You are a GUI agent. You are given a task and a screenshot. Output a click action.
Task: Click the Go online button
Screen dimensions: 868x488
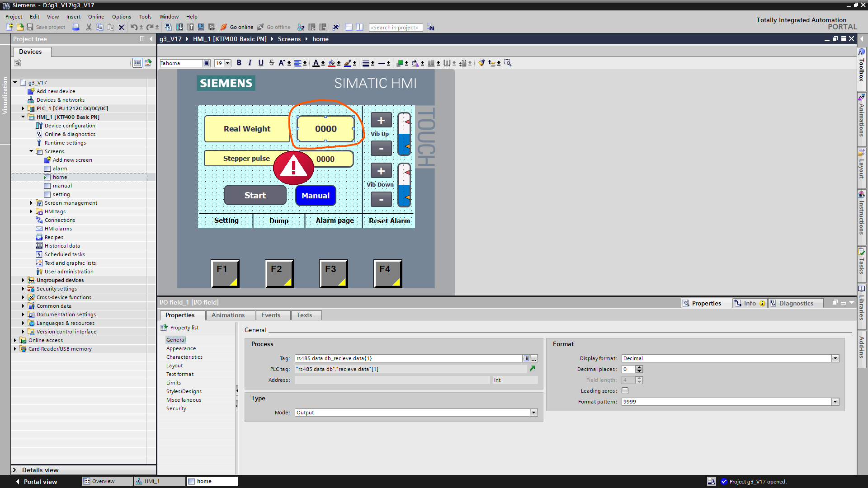pos(237,27)
